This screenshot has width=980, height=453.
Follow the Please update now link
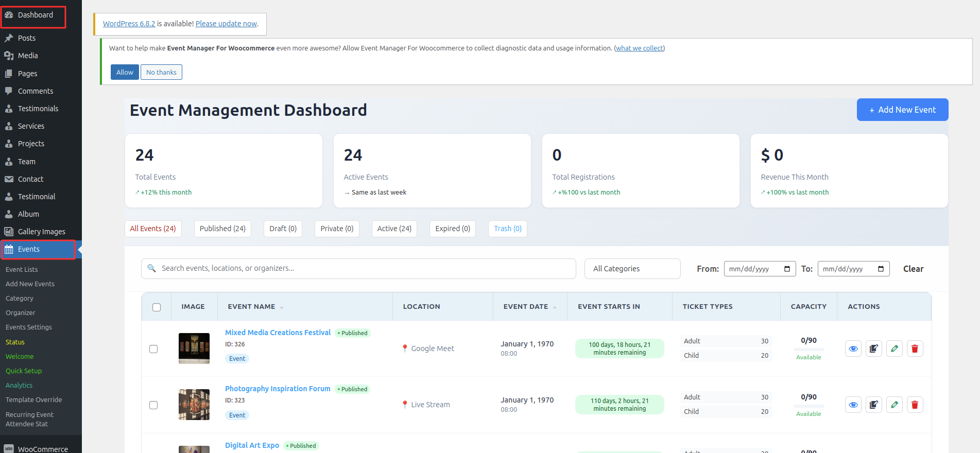pyautogui.click(x=226, y=24)
